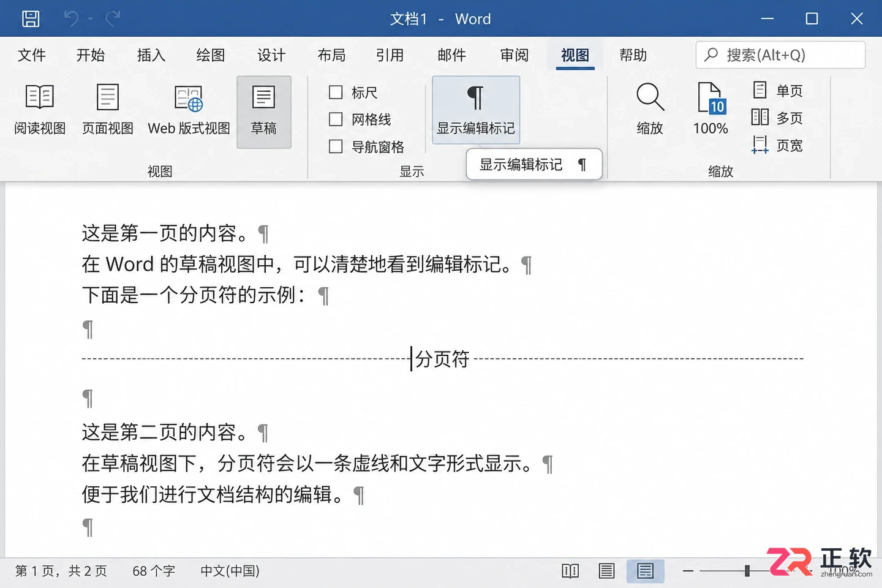This screenshot has width=882, height=588.
Task: Enable the 标尺 ruler checkbox
Action: coord(336,92)
